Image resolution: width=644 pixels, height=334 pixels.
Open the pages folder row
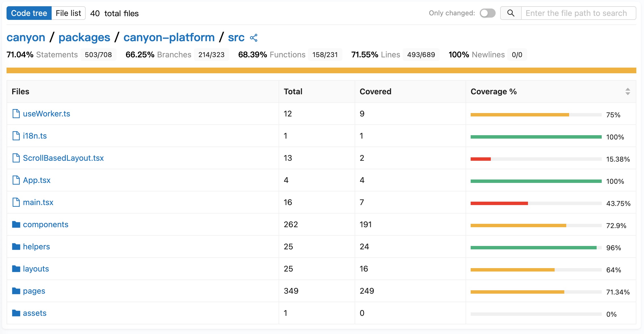(x=34, y=291)
